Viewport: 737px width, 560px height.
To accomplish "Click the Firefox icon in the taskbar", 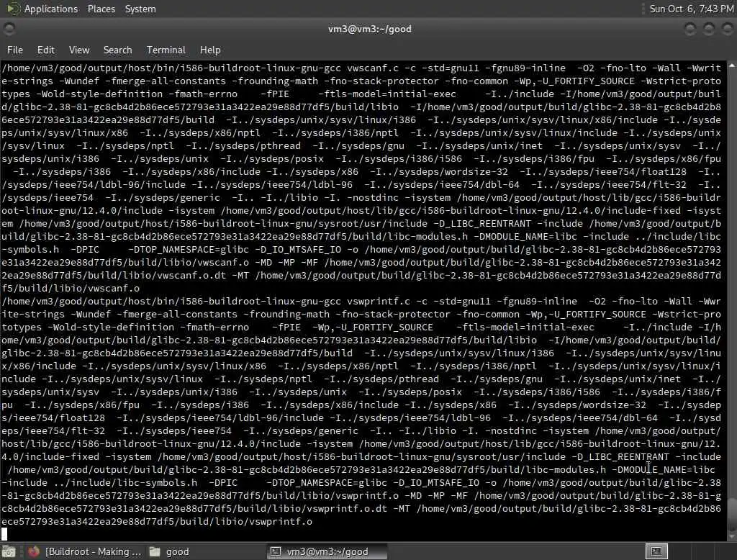I will pyautogui.click(x=33, y=551).
